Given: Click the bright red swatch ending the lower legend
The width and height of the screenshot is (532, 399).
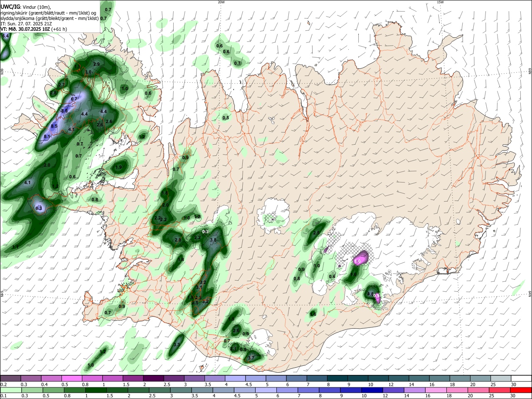Looking at the screenshot, I should coord(521,390).
